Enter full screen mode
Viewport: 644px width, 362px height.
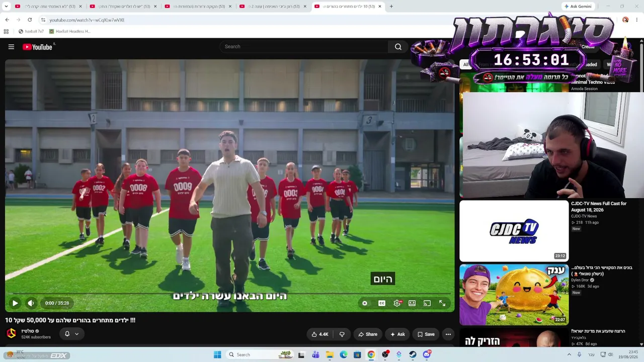[442, 303]
